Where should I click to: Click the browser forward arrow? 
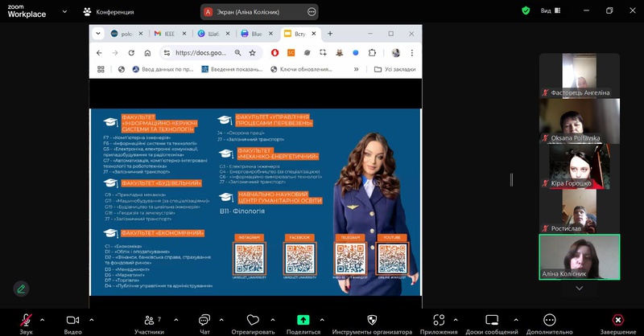click(115, 53)
